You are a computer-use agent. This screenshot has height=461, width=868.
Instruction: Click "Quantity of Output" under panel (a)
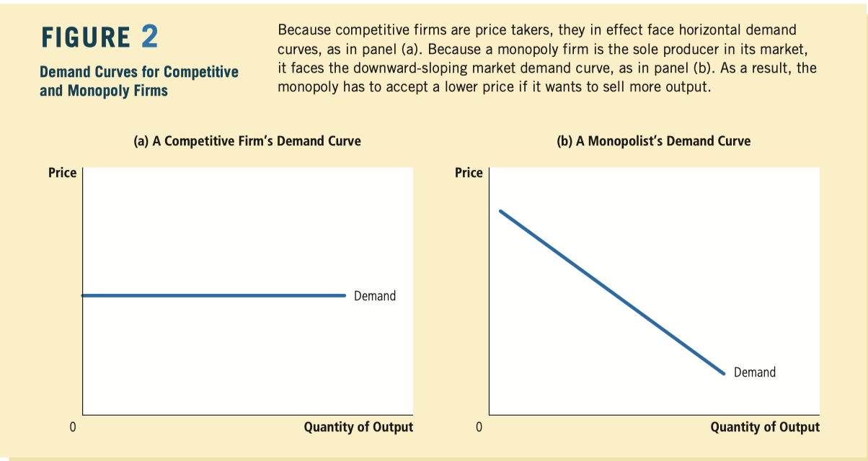pyautogui.click(x=358, y=427)
